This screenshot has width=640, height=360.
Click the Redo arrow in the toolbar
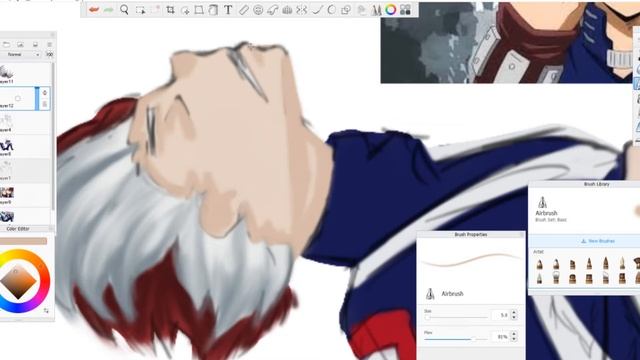pos(109,10)
